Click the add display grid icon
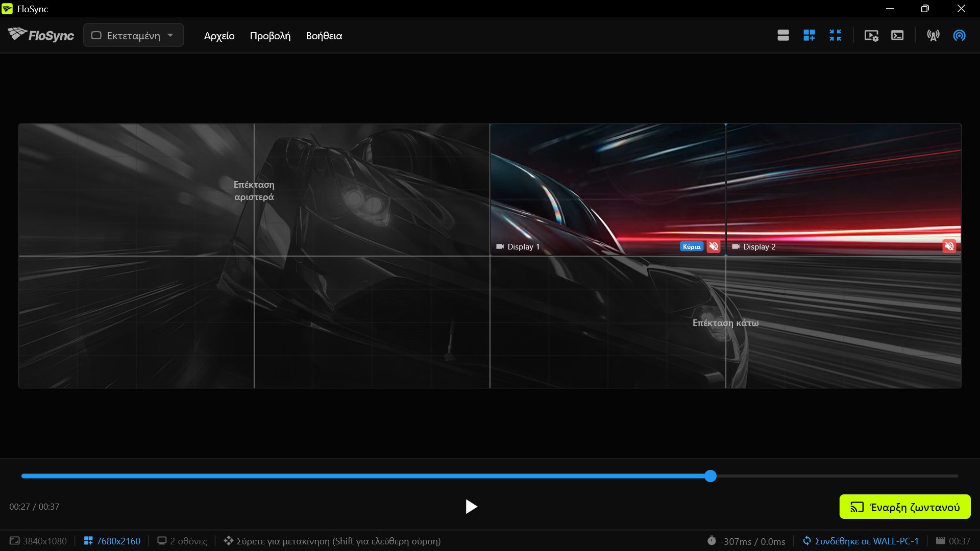Screen dimensions: 980x551 (809, 35)
